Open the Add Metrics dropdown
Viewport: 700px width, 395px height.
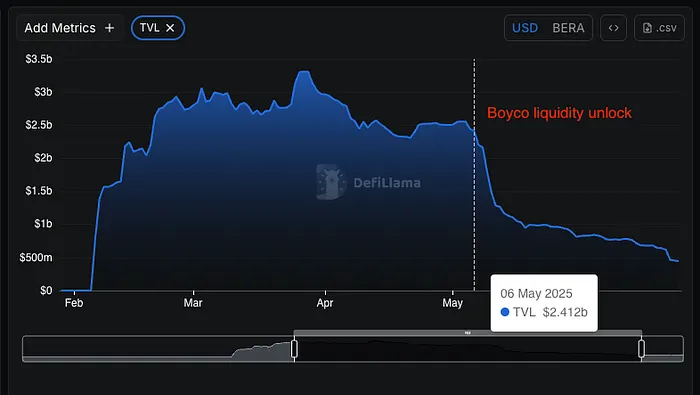coord(70,28)
